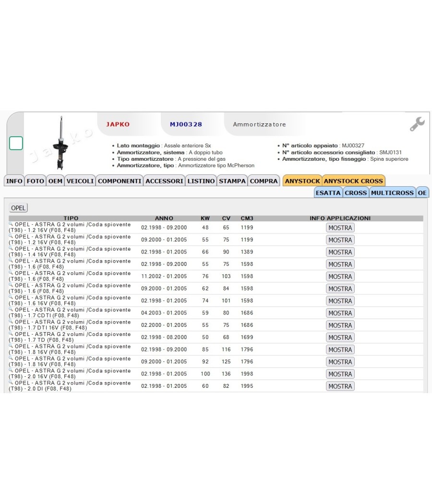Choose the CROSS search tab
The image size is (432, 504).
tap(356, 193)
